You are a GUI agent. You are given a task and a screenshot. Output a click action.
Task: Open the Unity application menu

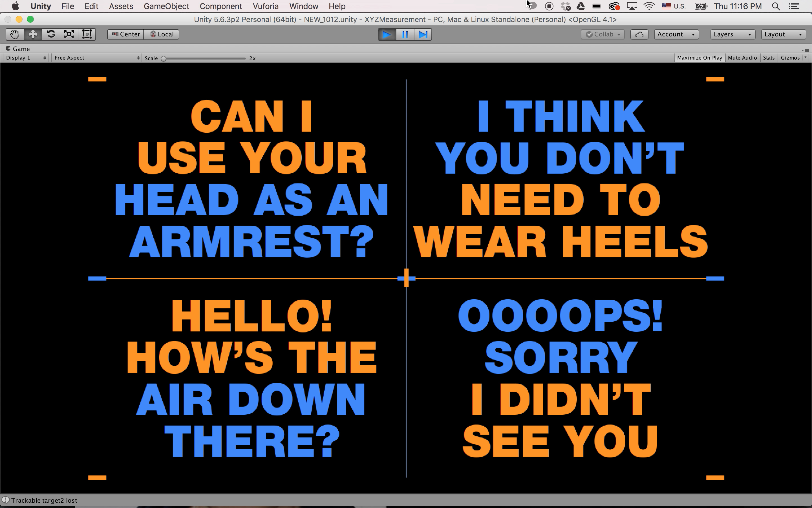41,6
